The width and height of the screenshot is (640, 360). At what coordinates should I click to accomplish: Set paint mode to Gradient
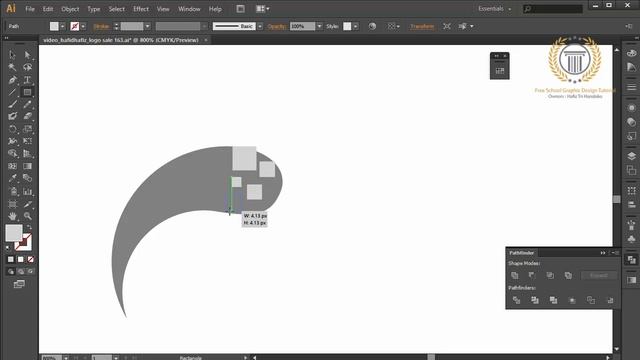(x=21, y=259)
